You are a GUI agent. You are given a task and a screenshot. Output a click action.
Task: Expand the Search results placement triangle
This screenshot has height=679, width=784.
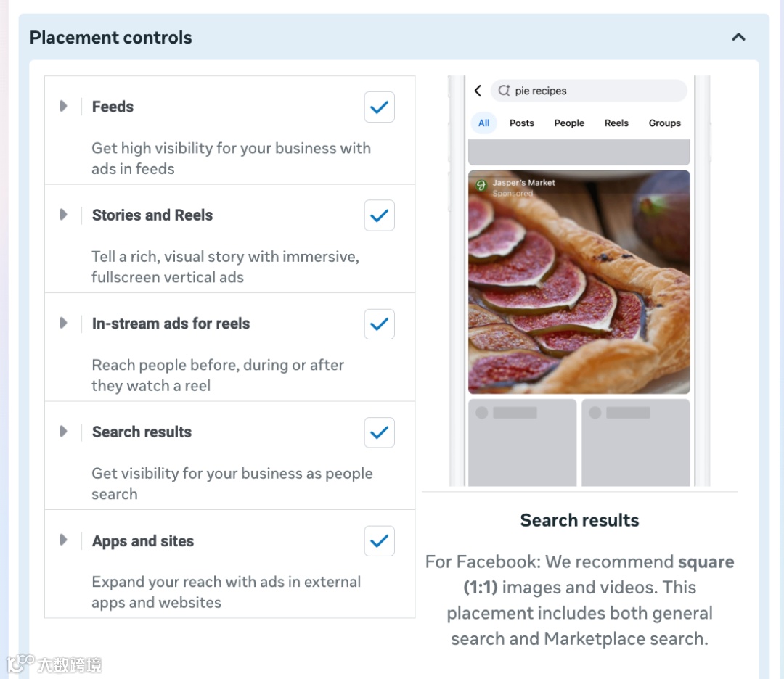[x=63, y=432]
